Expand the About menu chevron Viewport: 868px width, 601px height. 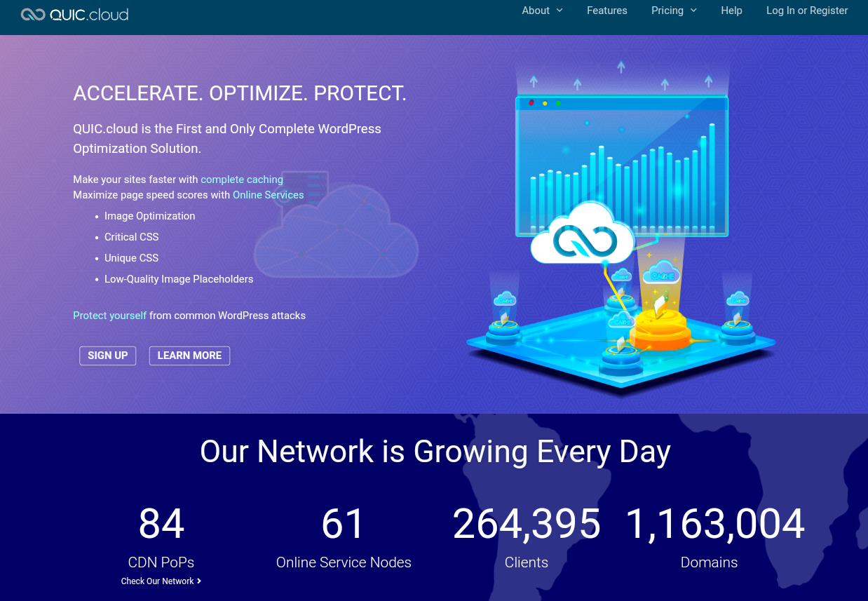point(560,11)
